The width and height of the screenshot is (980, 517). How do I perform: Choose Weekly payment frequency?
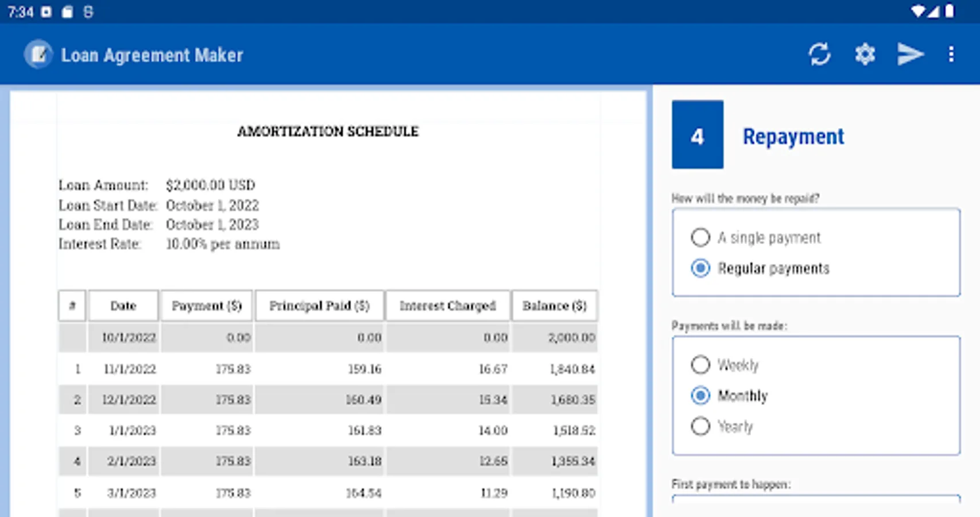point(700,365)
